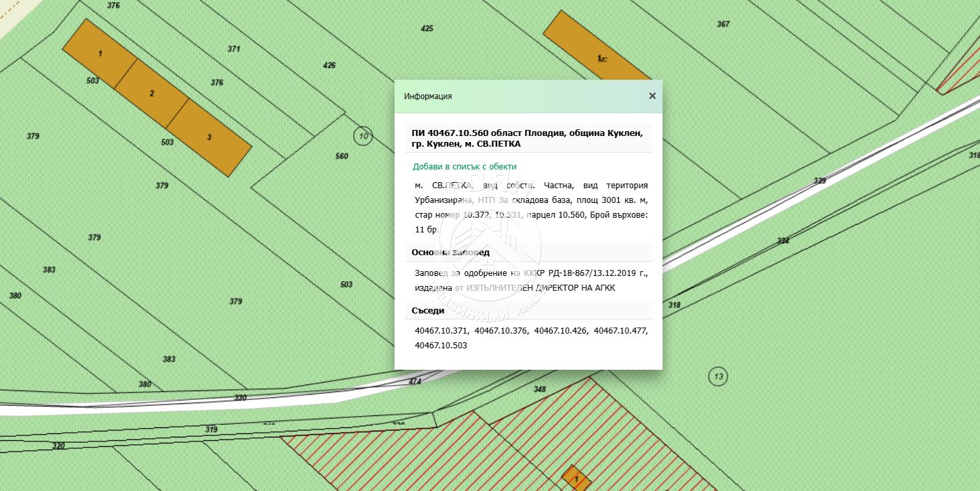980x491 pixels.
Task: Click the 'Основна заповед' section header
Action: point(450,253)
